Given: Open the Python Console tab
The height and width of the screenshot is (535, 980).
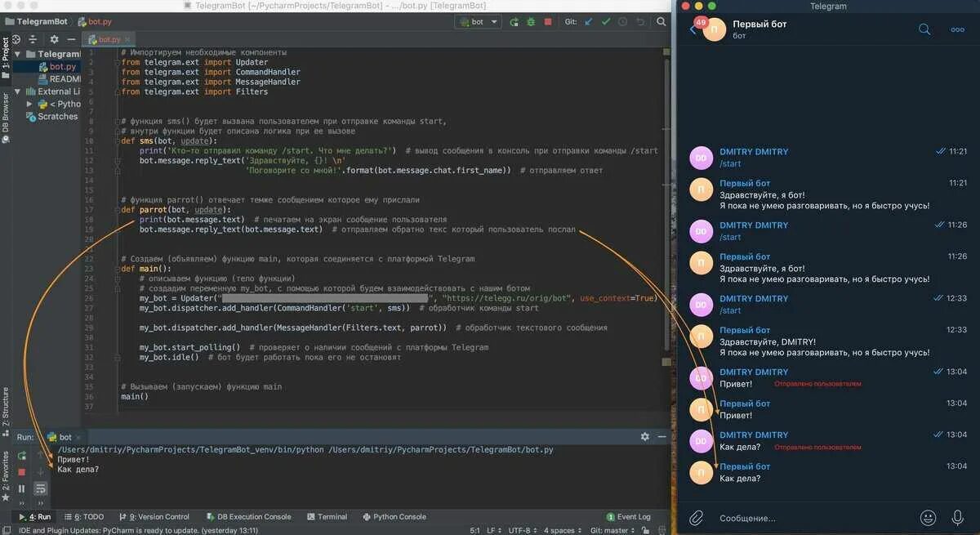Looking at the screenshot, I should click(399, 516).
